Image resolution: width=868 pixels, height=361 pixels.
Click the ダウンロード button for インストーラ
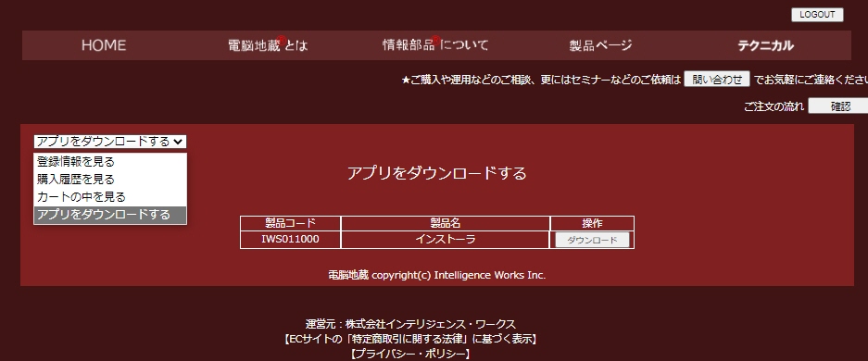[592, 240]
